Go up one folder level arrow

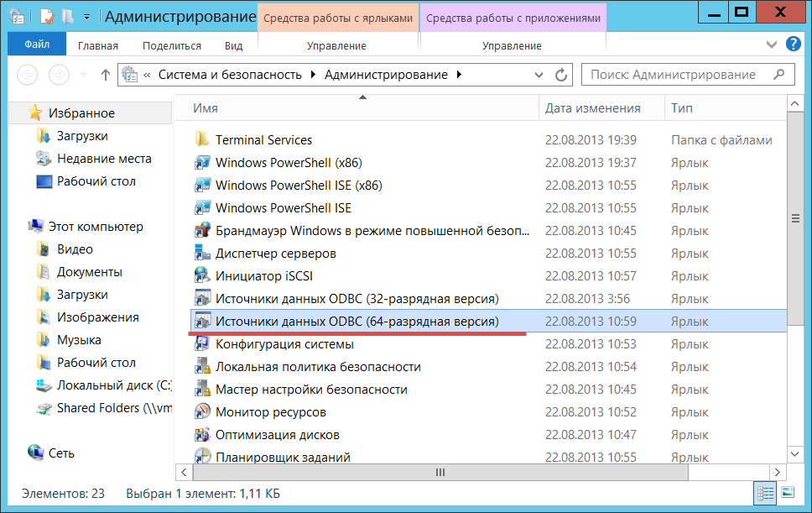106,75
